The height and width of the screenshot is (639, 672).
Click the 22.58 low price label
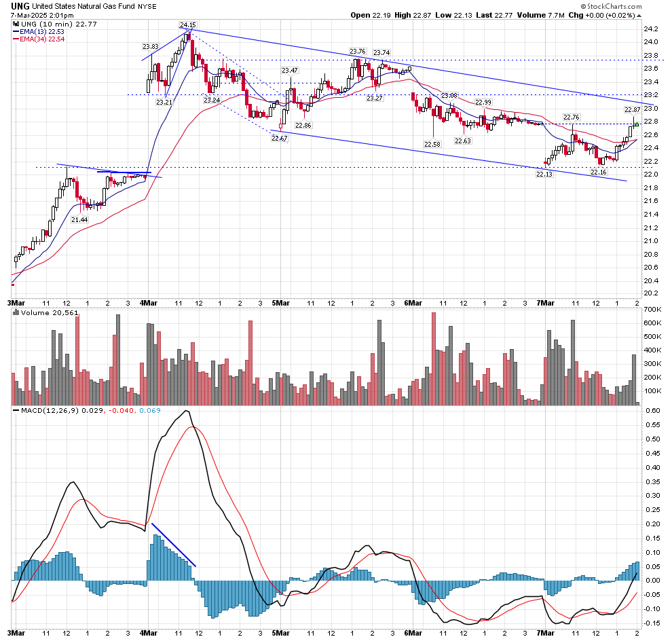432,144
